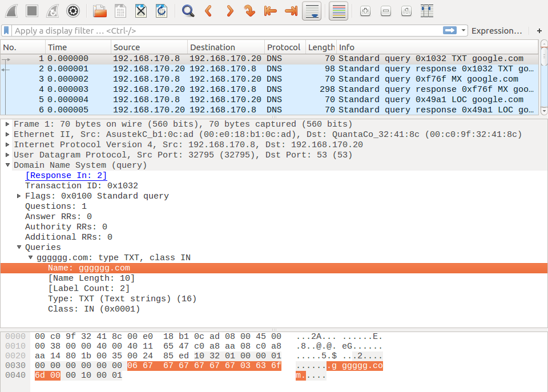Find a packet using magnifier icon
Screen dimensions: 548x392
click(188, 10)
